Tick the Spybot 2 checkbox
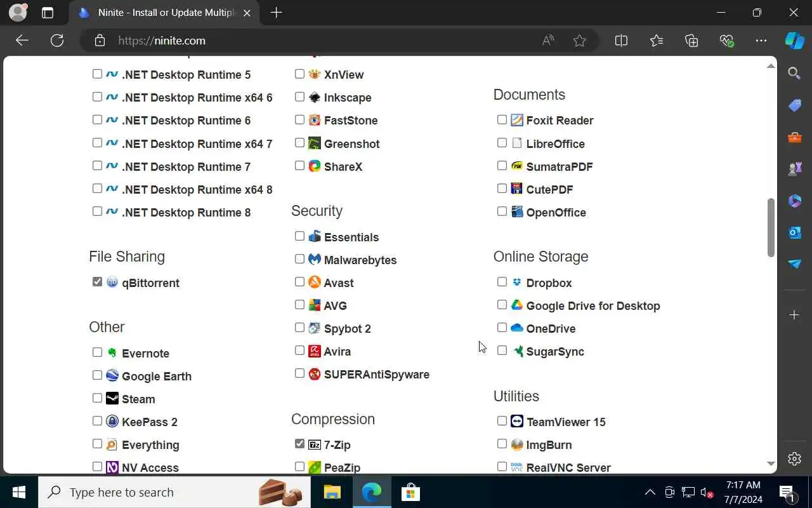Image resolution: width=812 pixels, height=508 pixels. [x=299, y=327]
